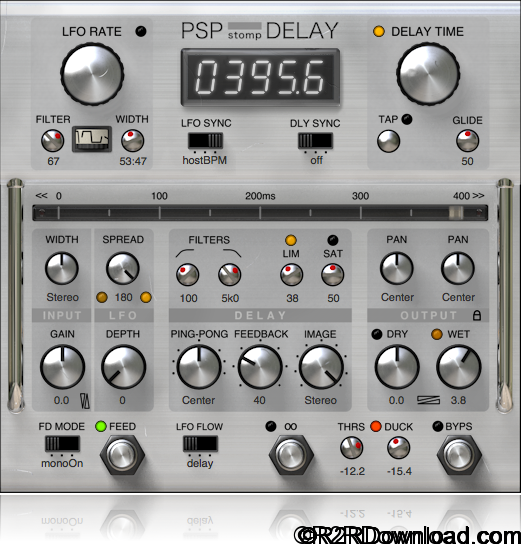Click the low-pass filter knob at 5k0
This screenshot has height=544, width=521.
(x=230, y=274)
